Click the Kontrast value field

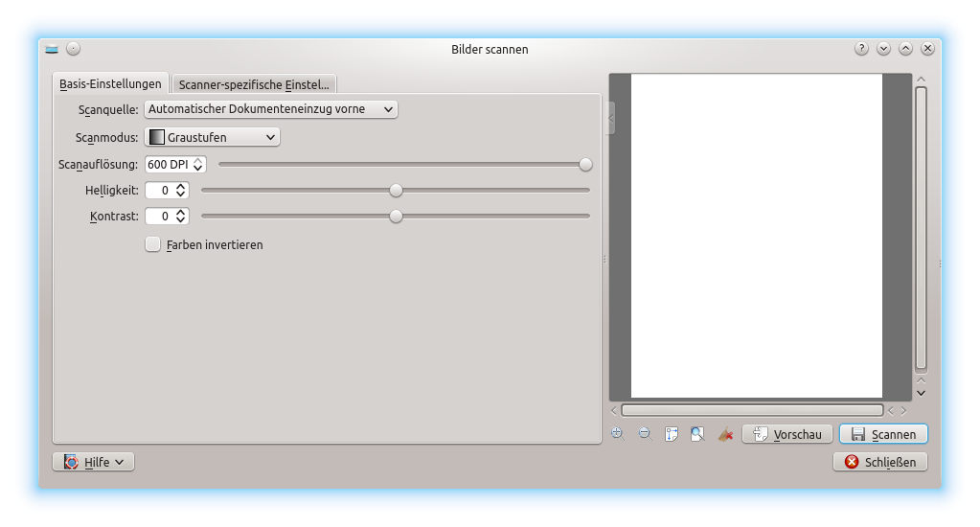(x=160, y=216)
